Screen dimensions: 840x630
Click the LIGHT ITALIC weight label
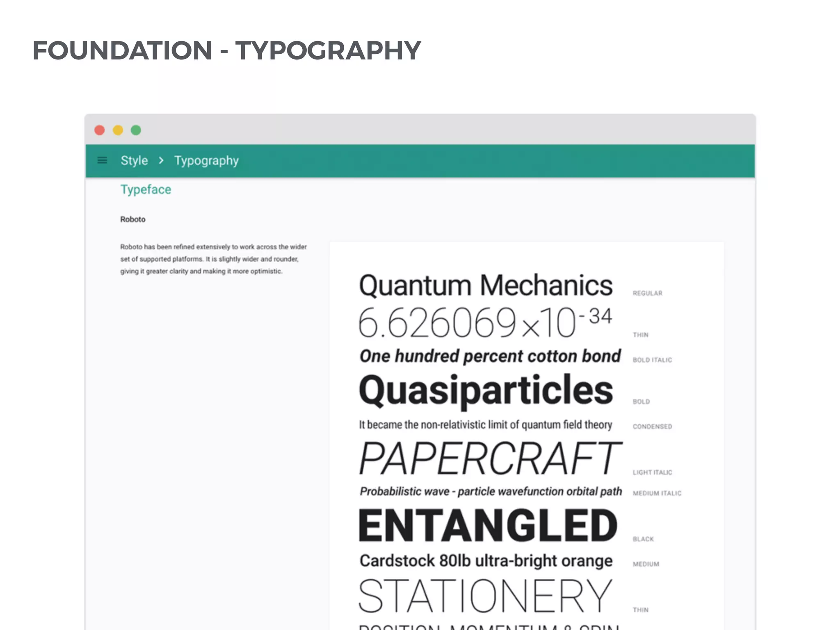(x=652, y=472)
